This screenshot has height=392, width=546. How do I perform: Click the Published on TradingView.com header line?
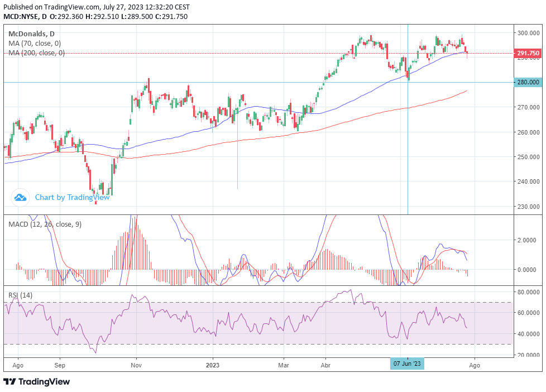(x=97, y=7)
